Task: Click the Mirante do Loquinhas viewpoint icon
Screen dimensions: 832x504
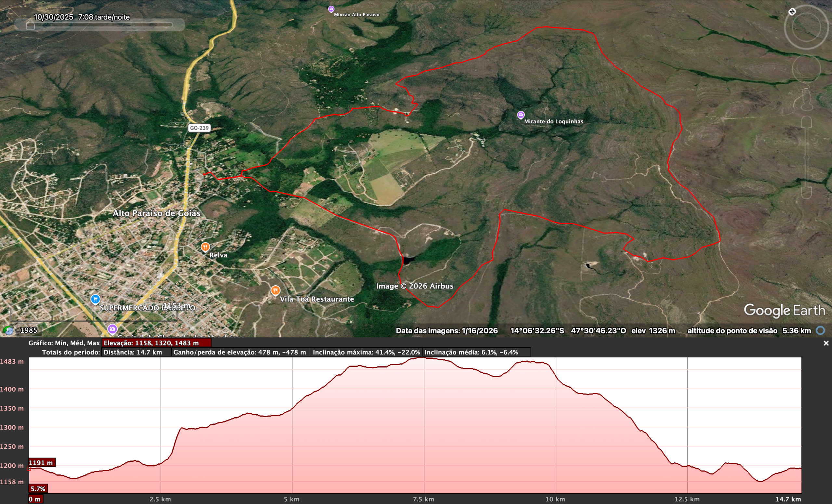Action: (521, 115)
